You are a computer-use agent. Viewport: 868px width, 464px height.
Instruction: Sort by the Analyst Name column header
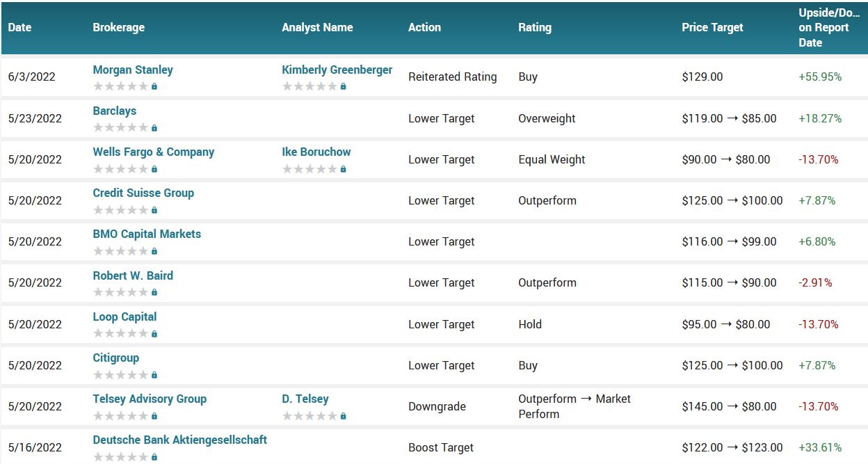click(x=317, y=27)
